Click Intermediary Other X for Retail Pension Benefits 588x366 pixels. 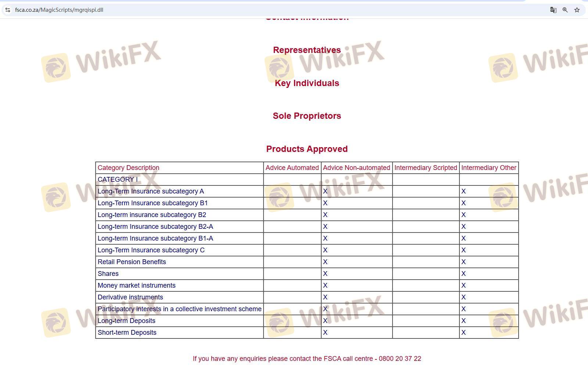point(463,262)
